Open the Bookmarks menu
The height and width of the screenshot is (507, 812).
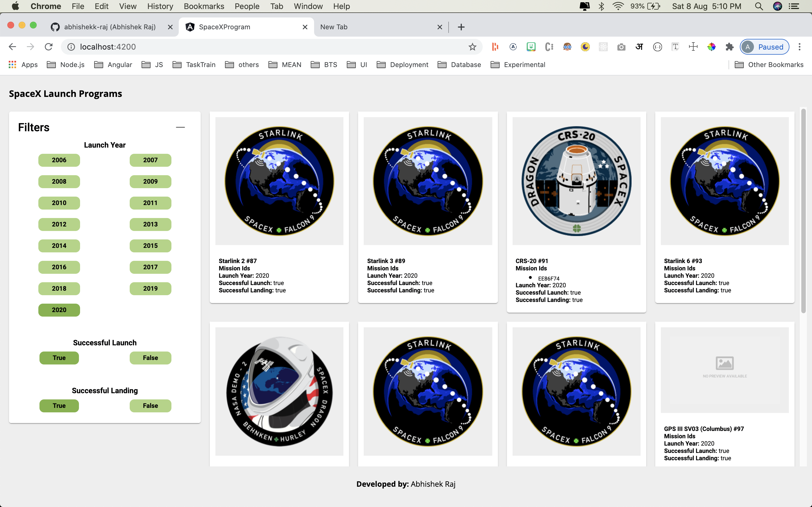[x=204, y=6]
